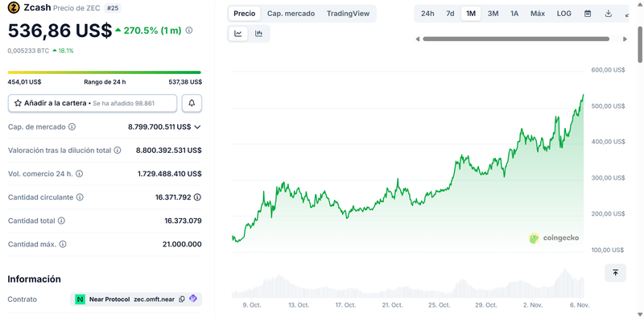This screenshot has width=644, height=318.
Task: Click the info icon beside 270.5% (1 m)
Action: pos(189,31)
